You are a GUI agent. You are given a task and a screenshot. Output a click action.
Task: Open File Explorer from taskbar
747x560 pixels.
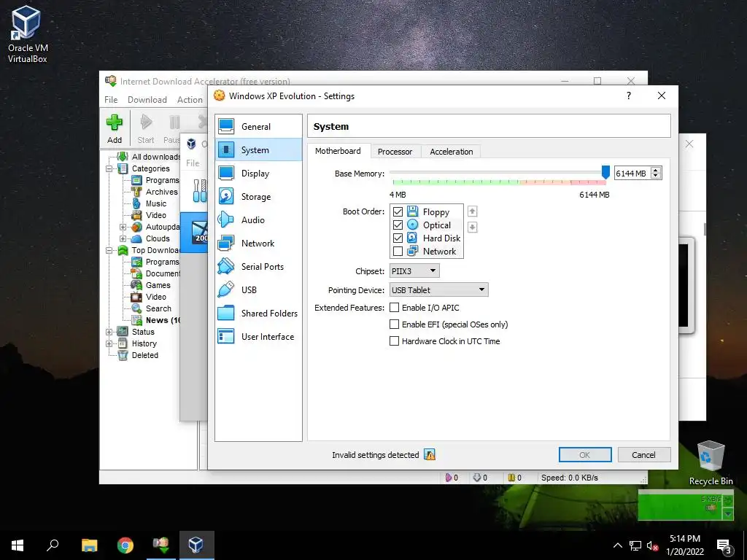pyautogui.click(x=89, y=545)
